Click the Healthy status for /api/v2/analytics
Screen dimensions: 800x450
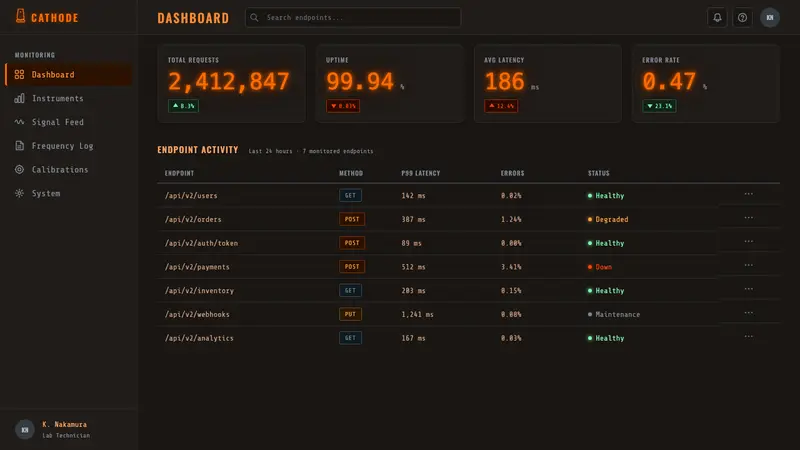point(610,338)
